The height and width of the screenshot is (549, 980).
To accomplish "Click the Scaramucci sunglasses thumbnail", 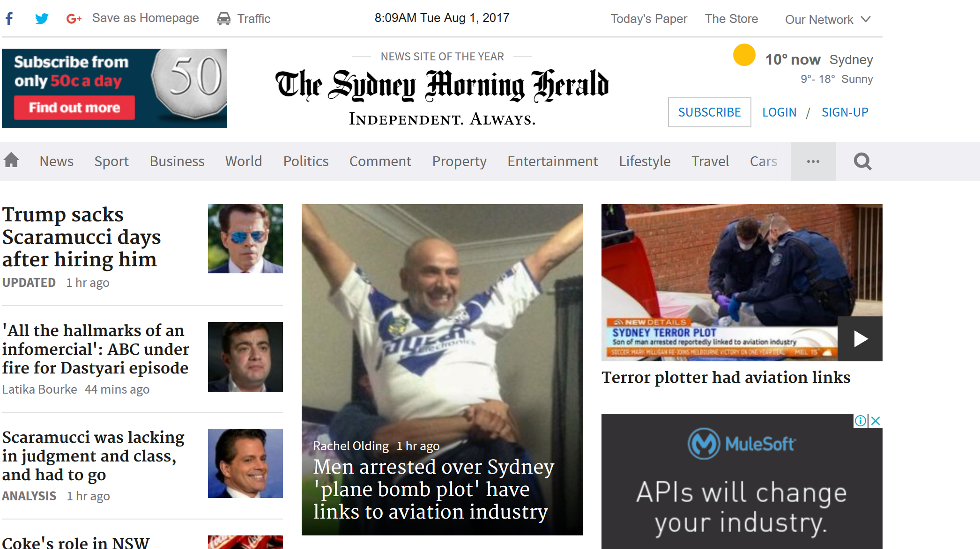I will pyautogui.click(x=245, y=239).
